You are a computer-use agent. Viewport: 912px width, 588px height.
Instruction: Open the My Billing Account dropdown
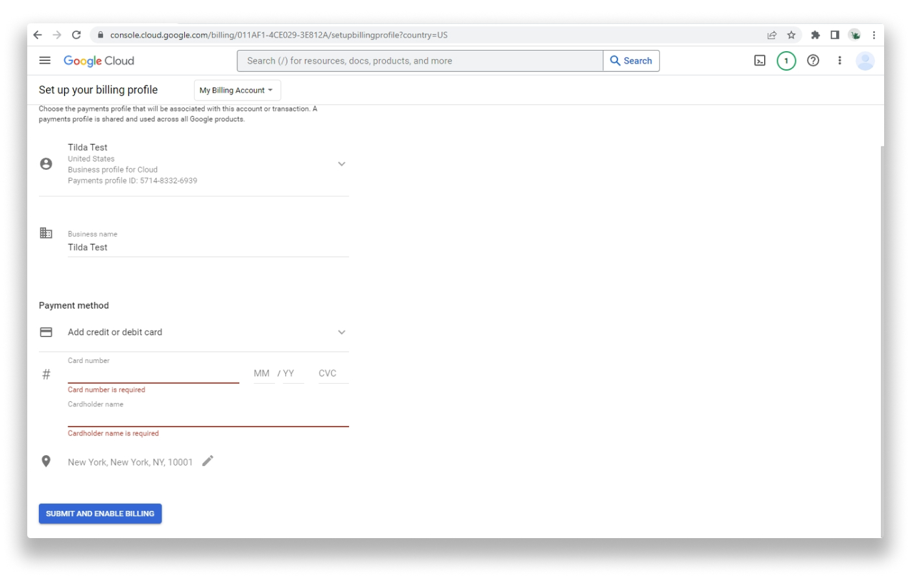pyautogui.click(x=237, y=90)
